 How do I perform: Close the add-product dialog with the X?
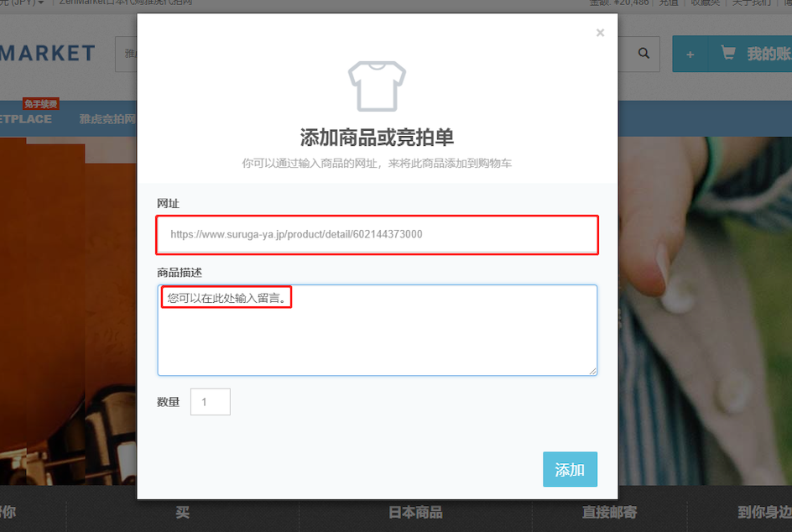pos(600,33)
